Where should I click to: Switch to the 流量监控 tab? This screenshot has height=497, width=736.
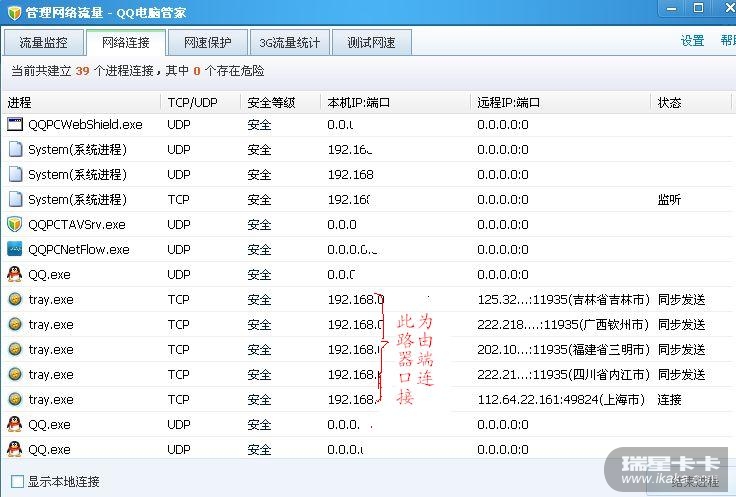44,43
